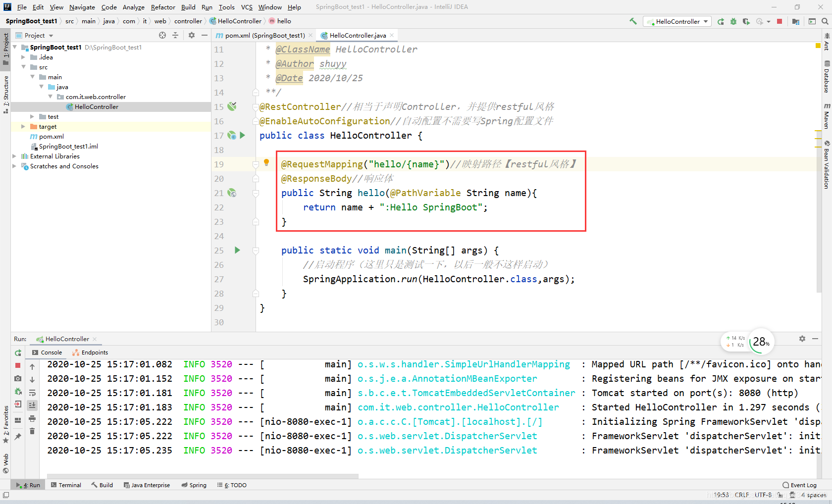
Task: Select the Console tab in the Run panel
Action: [47, 353]
